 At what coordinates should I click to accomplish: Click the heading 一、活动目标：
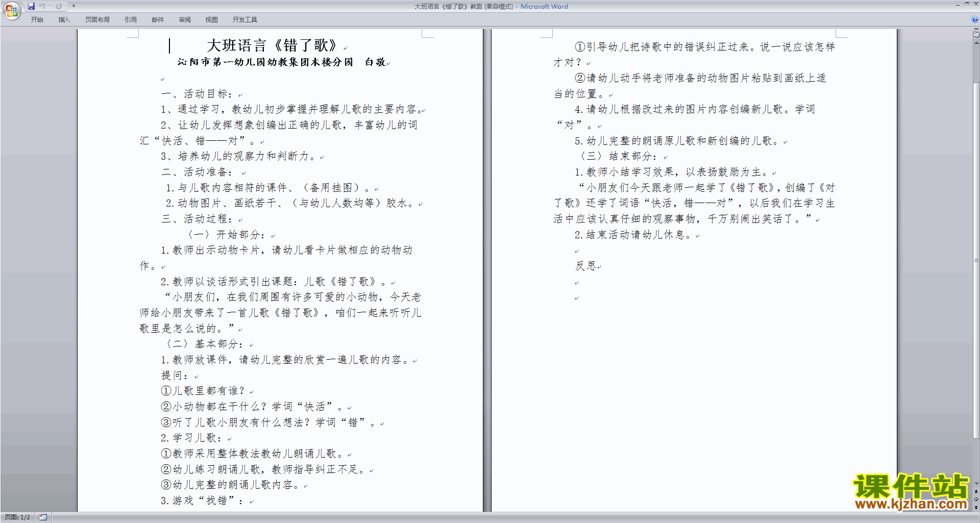[198, 94]
